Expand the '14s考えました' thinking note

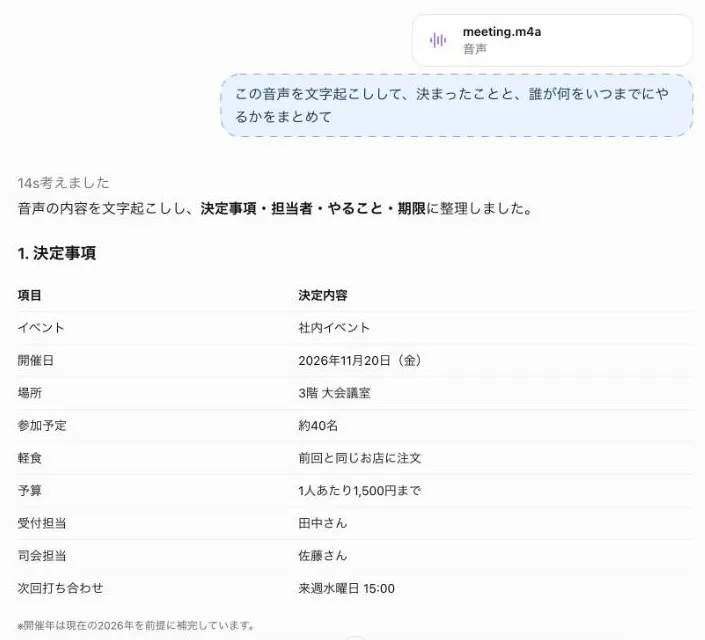point(63,183)
